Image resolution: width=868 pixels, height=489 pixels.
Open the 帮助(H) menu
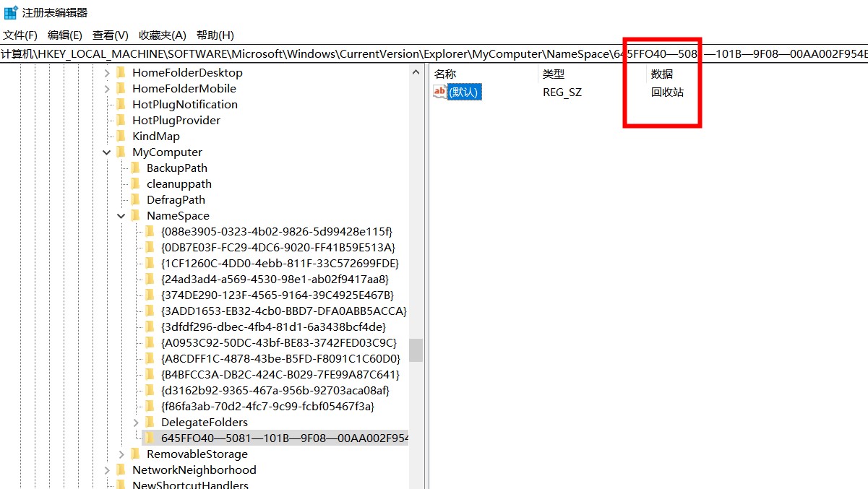point(215,35)
